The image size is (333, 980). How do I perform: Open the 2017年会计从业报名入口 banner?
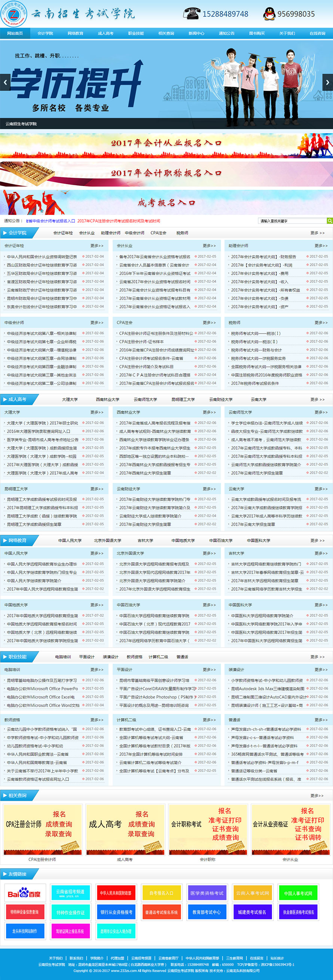pos(166,143)
